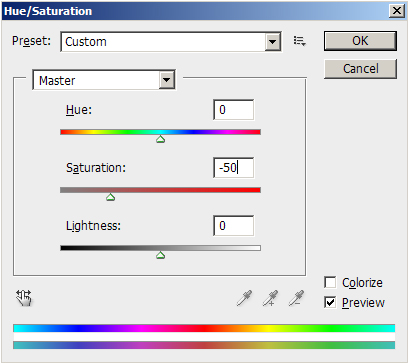Click the Cancel button
Image resolution: width=408 pixels, height=363 pixels.
[360, 69]
